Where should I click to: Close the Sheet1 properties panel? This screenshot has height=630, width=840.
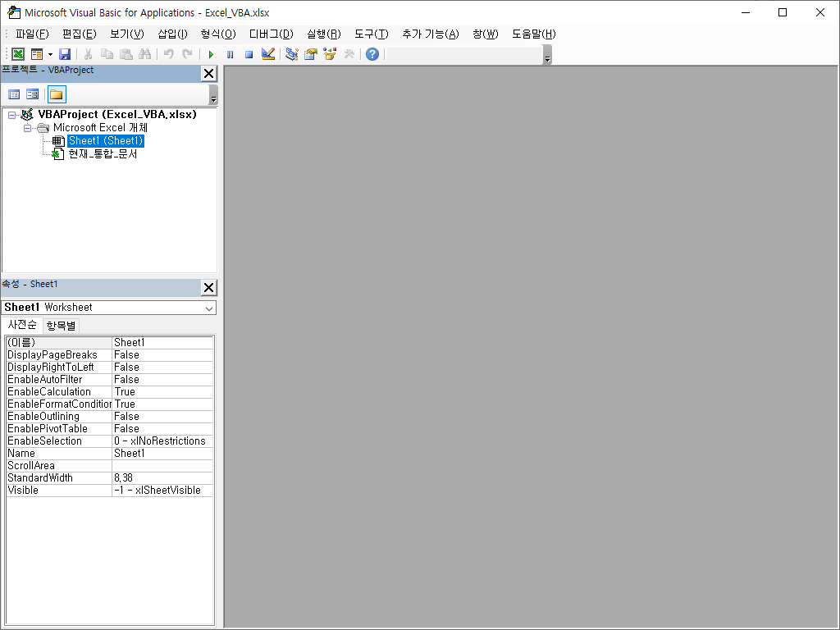(x=209, y=288)
